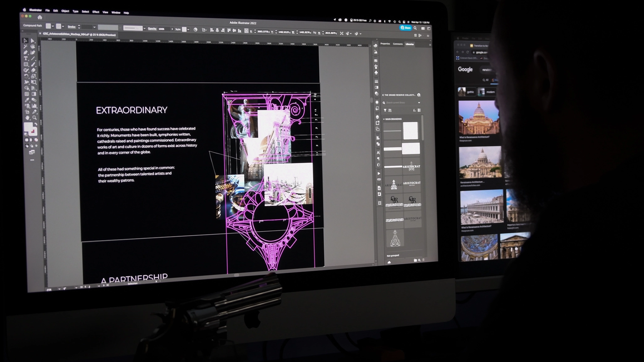Open the Layers panel icon
Image resolution: width=644 pixels, height=362 pixels.
(377, 117)
